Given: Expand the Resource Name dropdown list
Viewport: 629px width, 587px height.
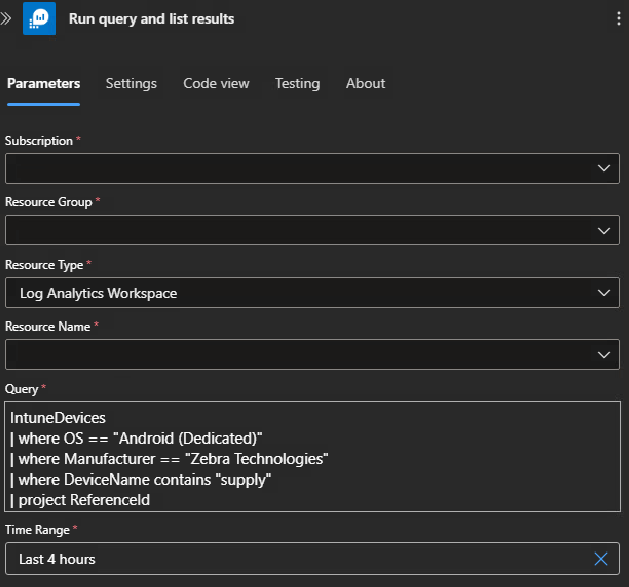Looking at the screenshot, I should pos(603,355).
